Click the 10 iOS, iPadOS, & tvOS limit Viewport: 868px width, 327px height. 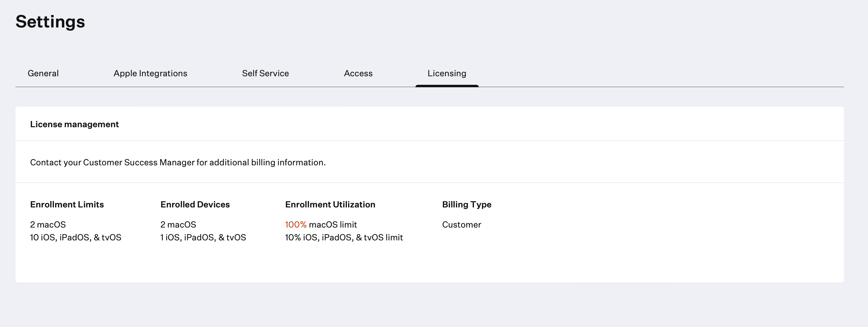click(76, 238)
